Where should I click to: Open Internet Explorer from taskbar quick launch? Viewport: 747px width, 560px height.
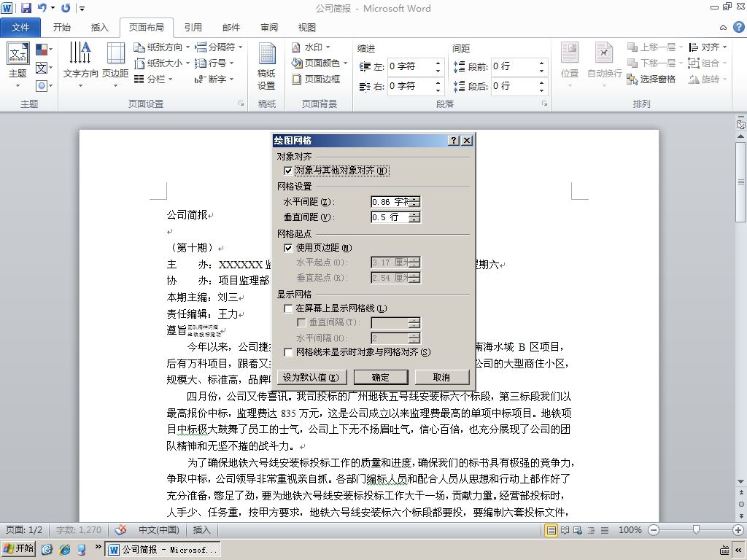pos(65,550)
